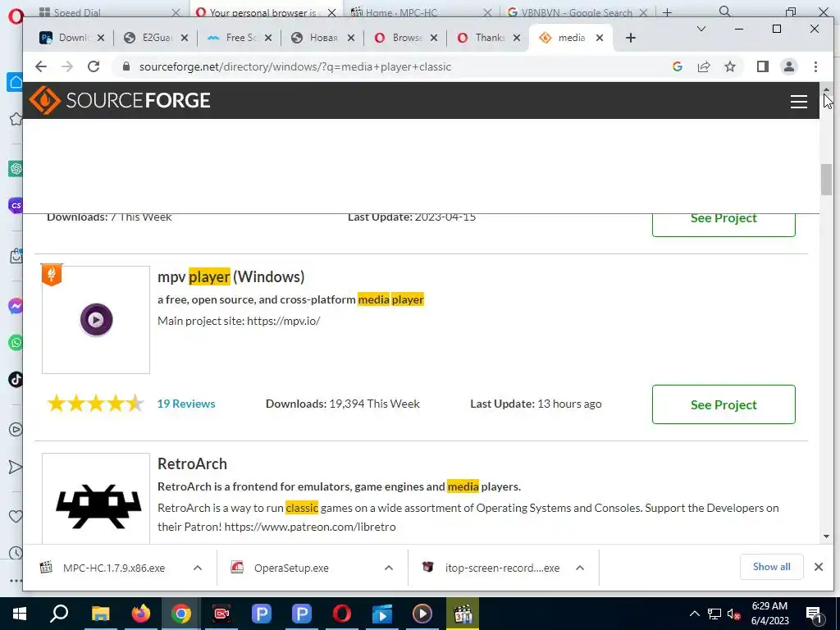Image resolution: width=840 pixels, height=630 pixels.
Task: Open ChatGPT in Opera sidebar
Action: pyautogui.click(x=16, y=169)
